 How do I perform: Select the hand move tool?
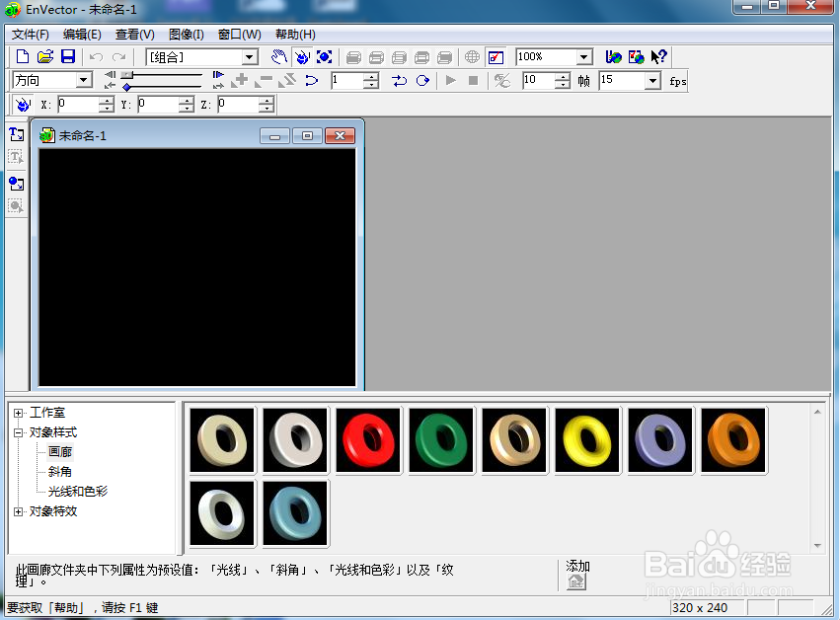(x=278, y=57)
